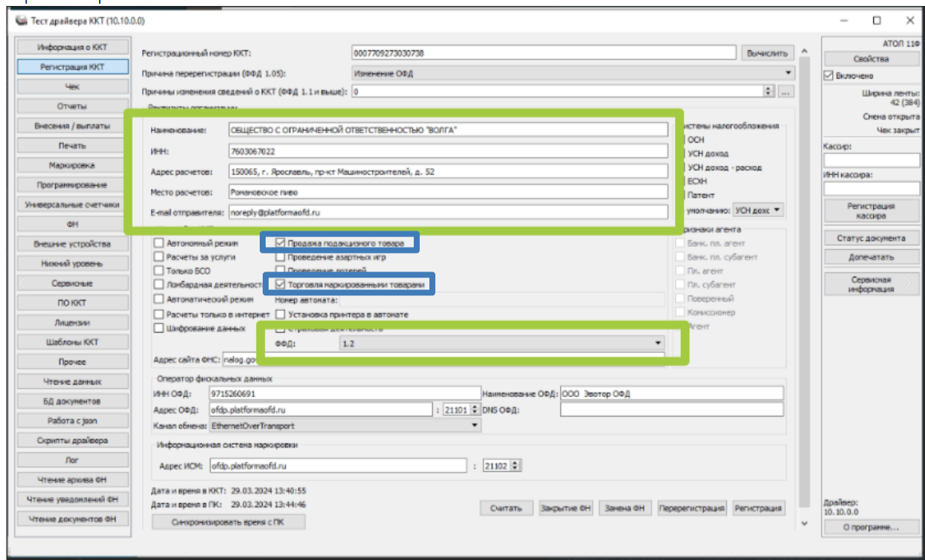This screenshot has width=925, height=560.
Task: Open the Маркировка section
Action: coord(72,165)
